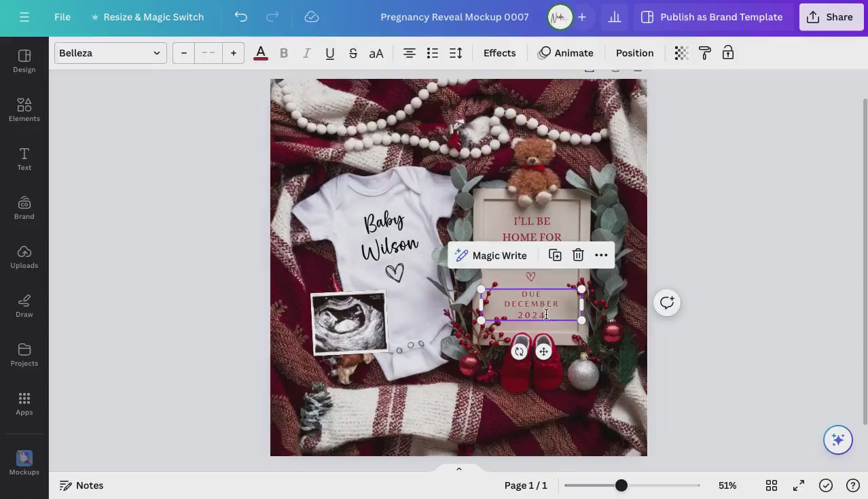The image size is (868, 499).
Task: Open the Effects panel
Action: pos(500,53)
